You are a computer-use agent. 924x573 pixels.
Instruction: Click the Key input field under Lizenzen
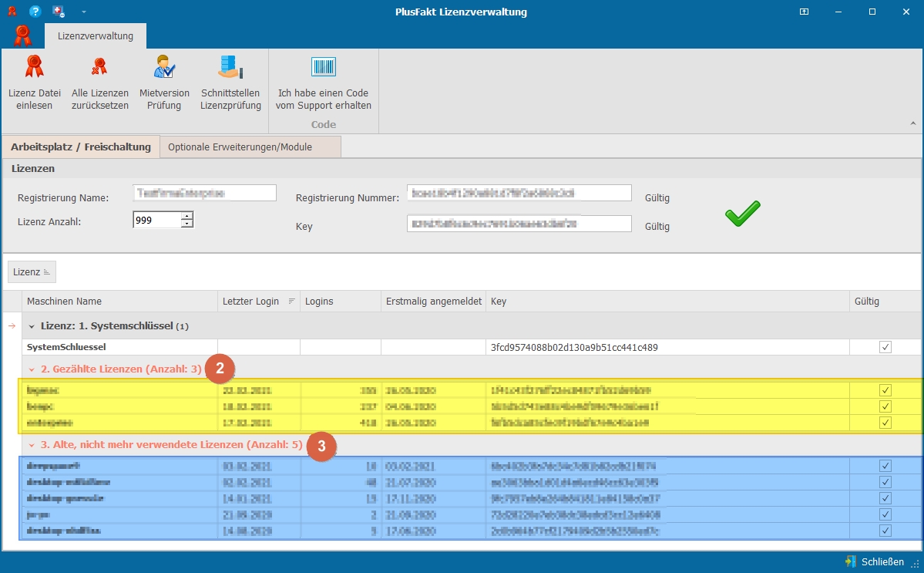pos(519,224)
